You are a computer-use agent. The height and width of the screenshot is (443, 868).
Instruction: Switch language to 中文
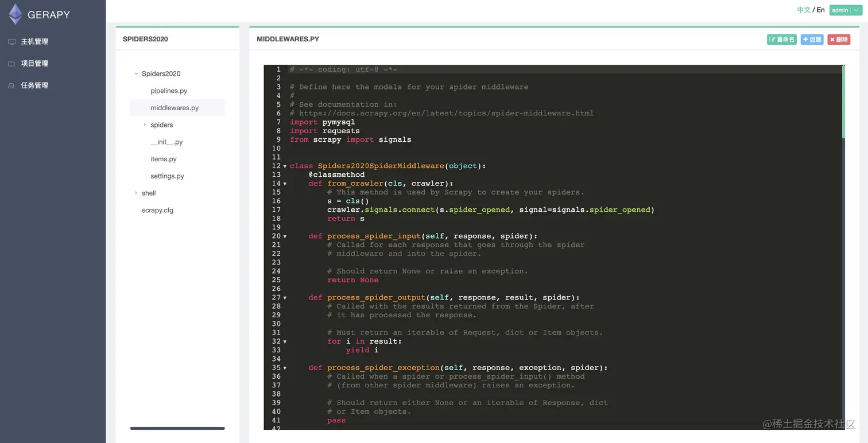[804, 10]
